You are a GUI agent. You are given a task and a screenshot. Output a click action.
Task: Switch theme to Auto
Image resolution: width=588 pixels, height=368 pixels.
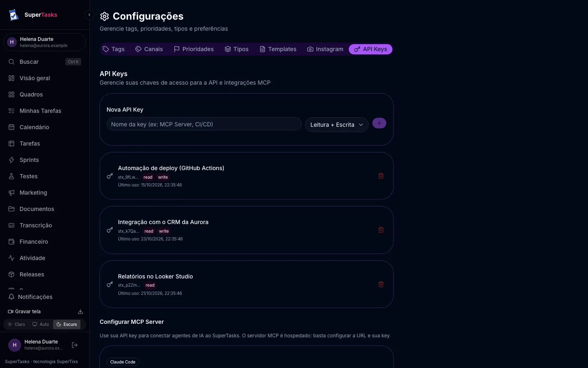[40, 324]
